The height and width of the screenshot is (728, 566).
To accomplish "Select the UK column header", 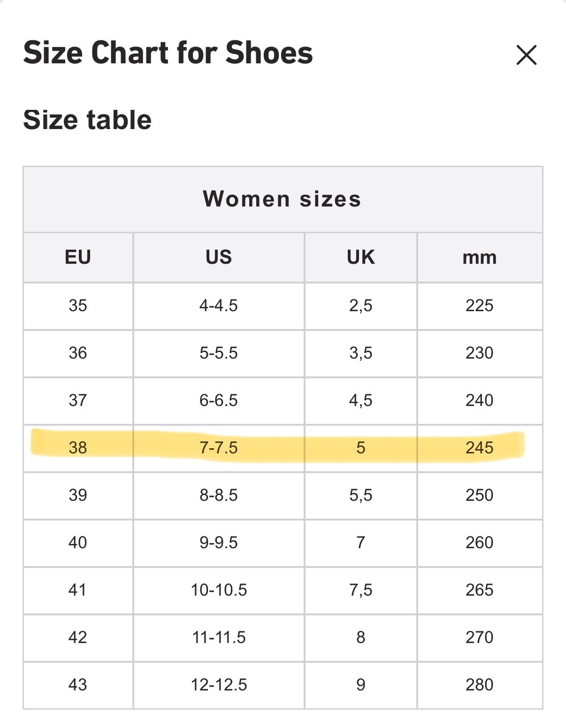I will pos(361,257).
